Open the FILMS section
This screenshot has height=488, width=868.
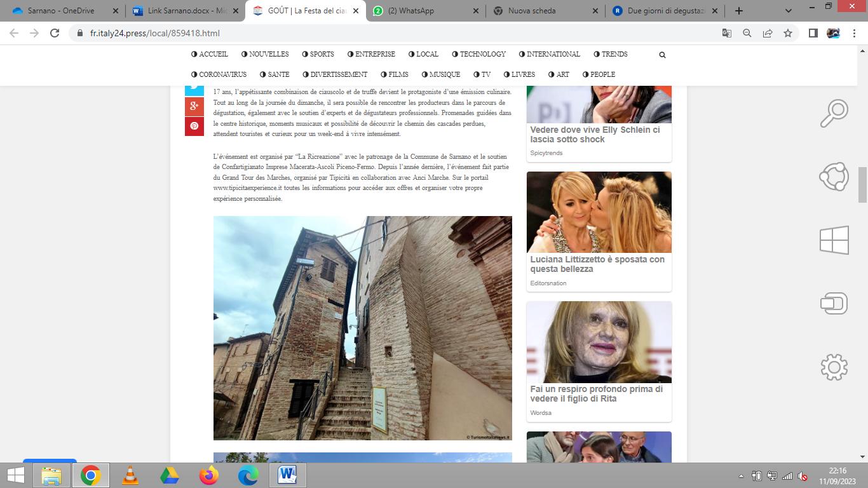(x=395, y=74)
